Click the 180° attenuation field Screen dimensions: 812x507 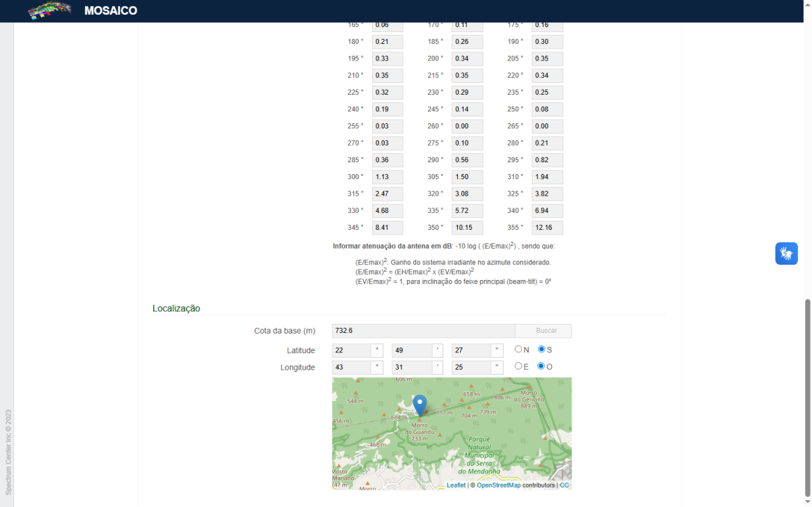[x=388, y=42]
